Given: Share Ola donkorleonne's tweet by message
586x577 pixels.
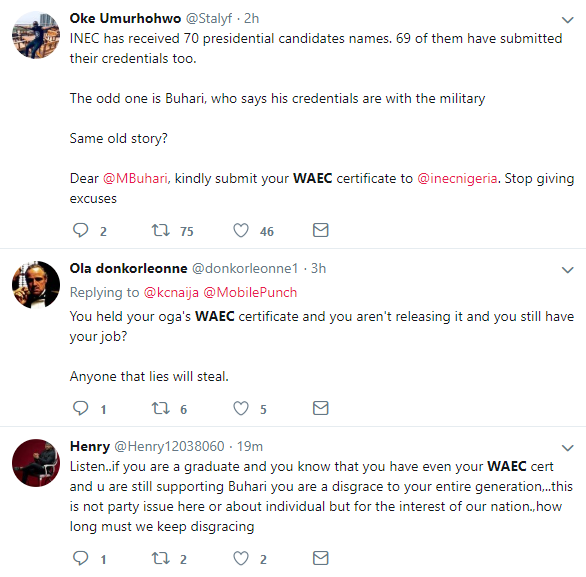Looking at the screenshot, I should pos(320,408).
